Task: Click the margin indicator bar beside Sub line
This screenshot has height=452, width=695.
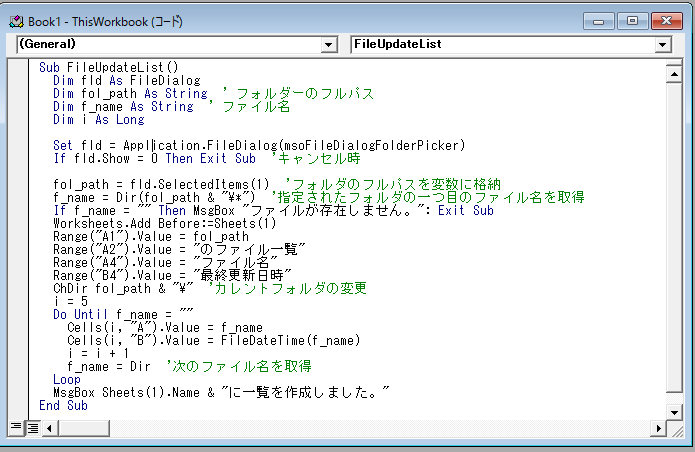Action: pos(19,67)
